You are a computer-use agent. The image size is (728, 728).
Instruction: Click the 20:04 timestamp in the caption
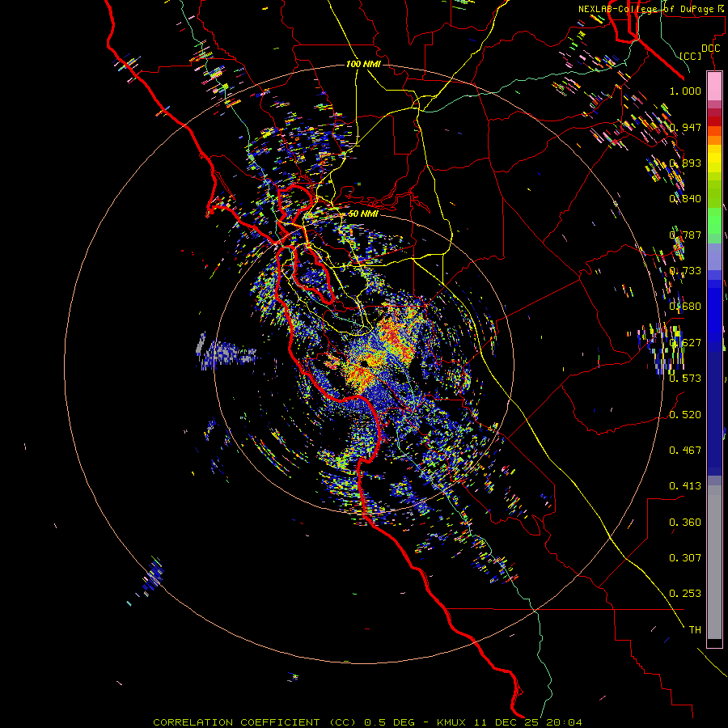[563, 722]
